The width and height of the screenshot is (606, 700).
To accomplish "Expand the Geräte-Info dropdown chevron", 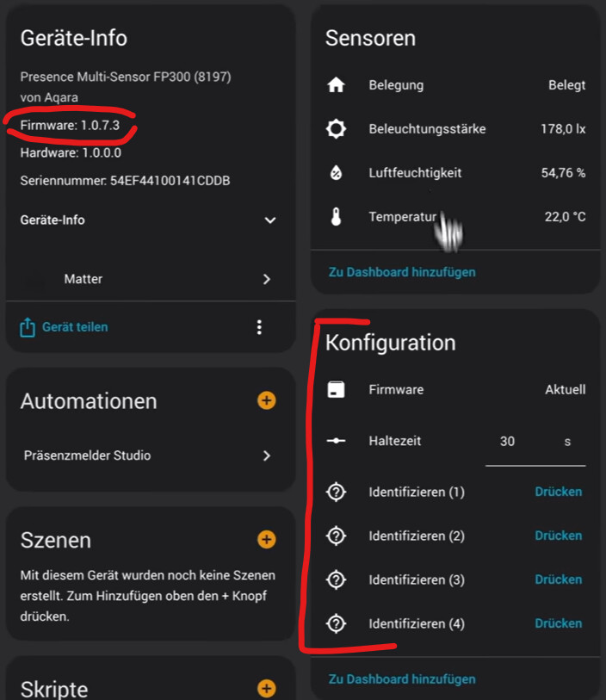I will click(x=270, y=220).
